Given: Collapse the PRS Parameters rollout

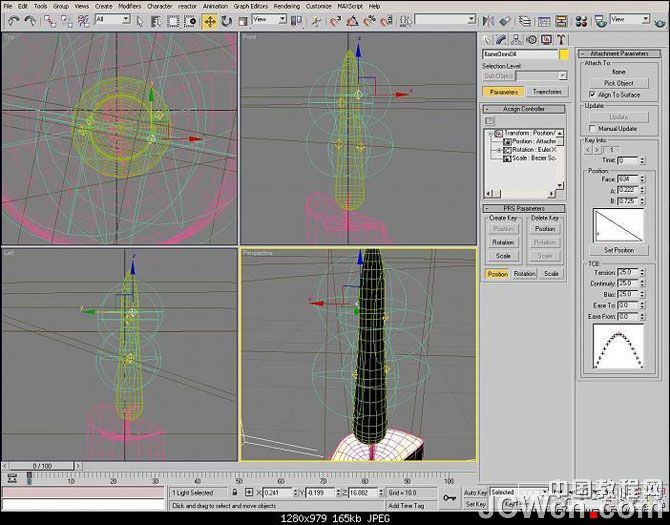Looking at the screenshot, I should pos(524,208).
